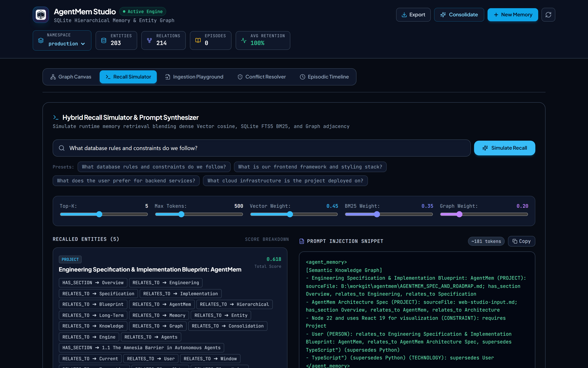Click the ~181 tokens badge
This screenshot has height=368, width=588.
486,241
